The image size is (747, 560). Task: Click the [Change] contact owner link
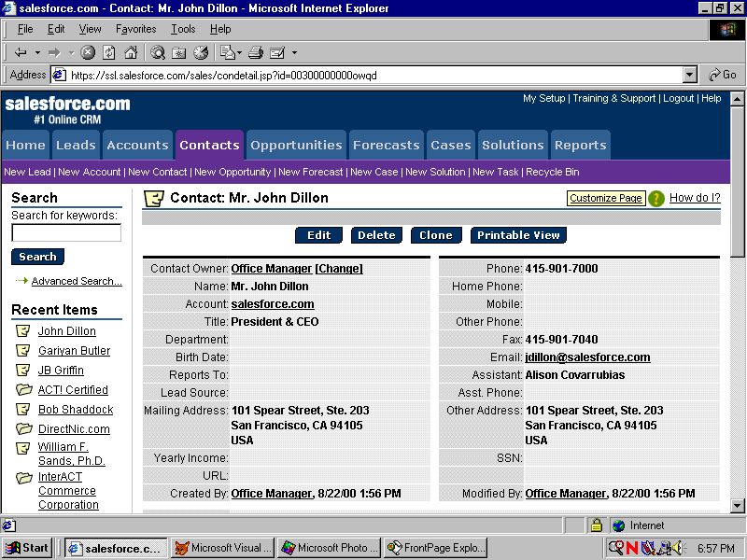(x=339, y=269)
